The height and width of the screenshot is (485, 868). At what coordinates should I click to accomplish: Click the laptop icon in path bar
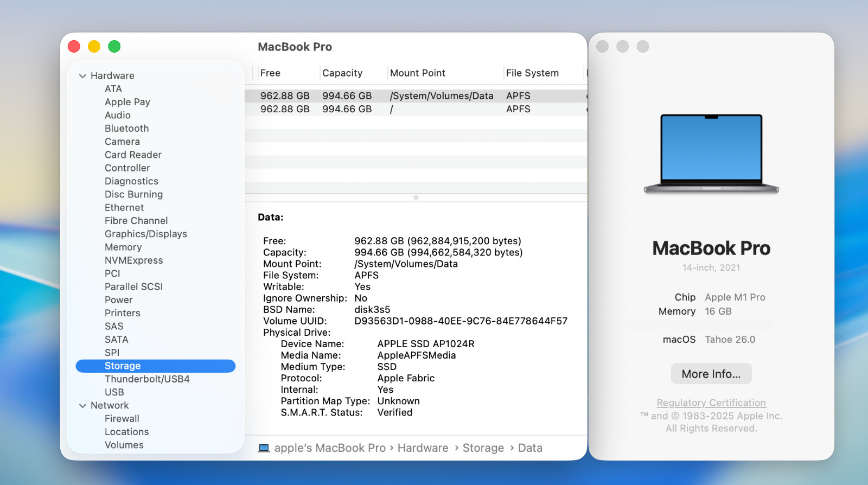click(x=264, y=448)
